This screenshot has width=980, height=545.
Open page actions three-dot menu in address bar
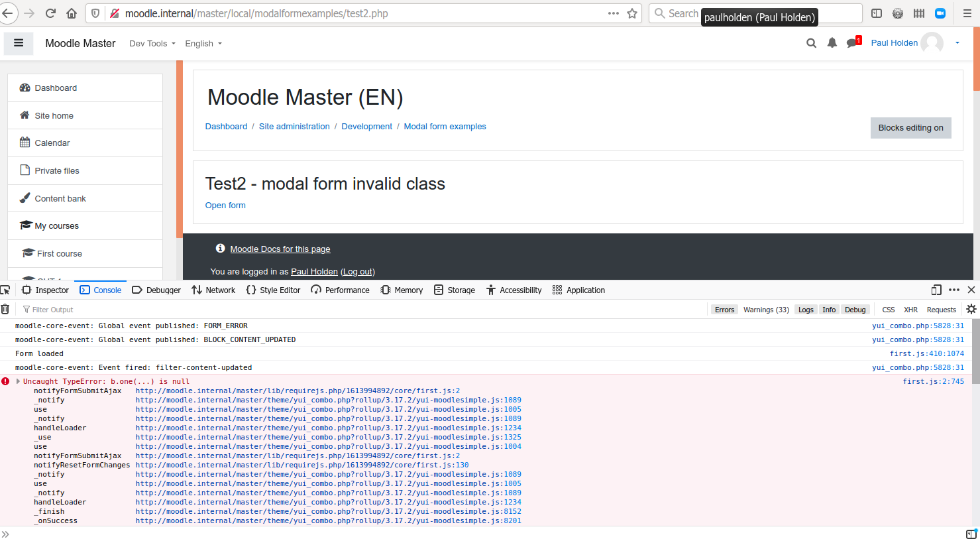coord(614,13)
